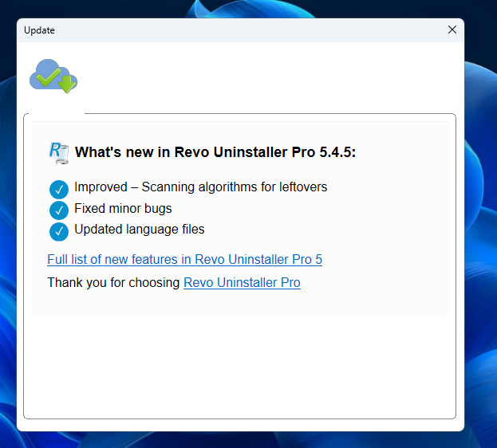
Task: Click checkmark icon beside scanning algorithms item
Action: coord(59,190)
